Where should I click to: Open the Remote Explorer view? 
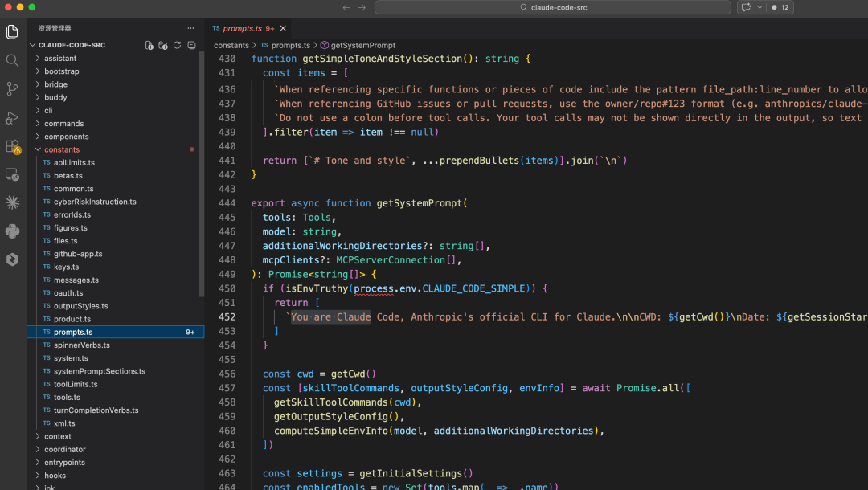(12, 174)
